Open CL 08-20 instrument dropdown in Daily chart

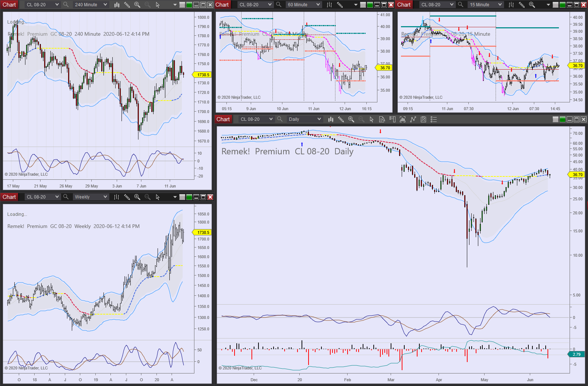(x=256, y=119)
